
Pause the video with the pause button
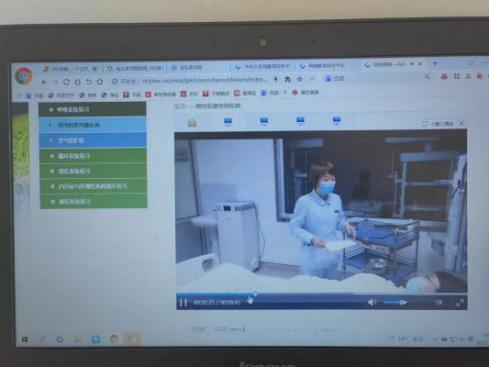coord(183,303)
